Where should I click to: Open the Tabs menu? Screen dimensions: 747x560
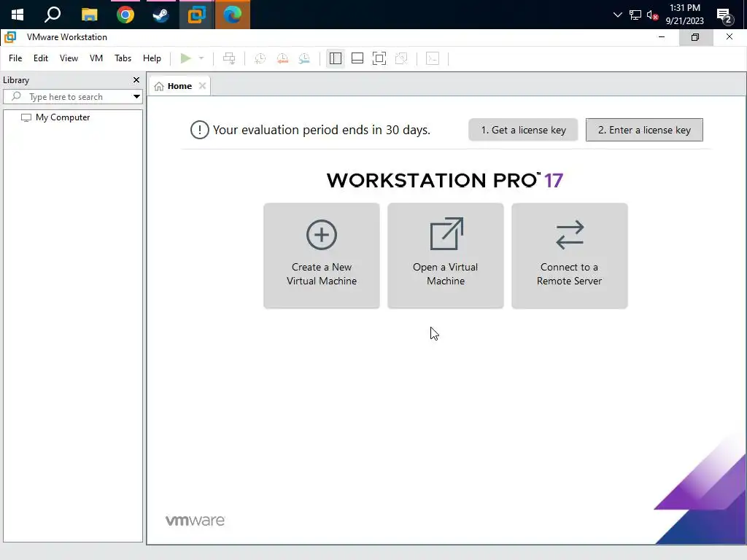tap(123, 58)
